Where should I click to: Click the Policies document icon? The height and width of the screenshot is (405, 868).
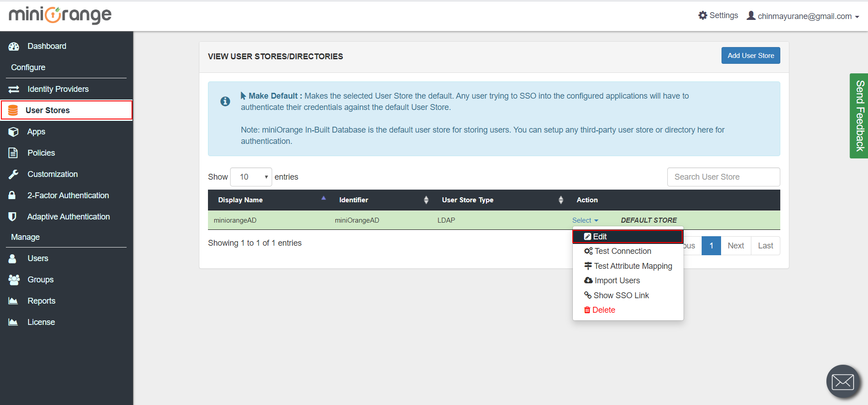coord(13,153)
